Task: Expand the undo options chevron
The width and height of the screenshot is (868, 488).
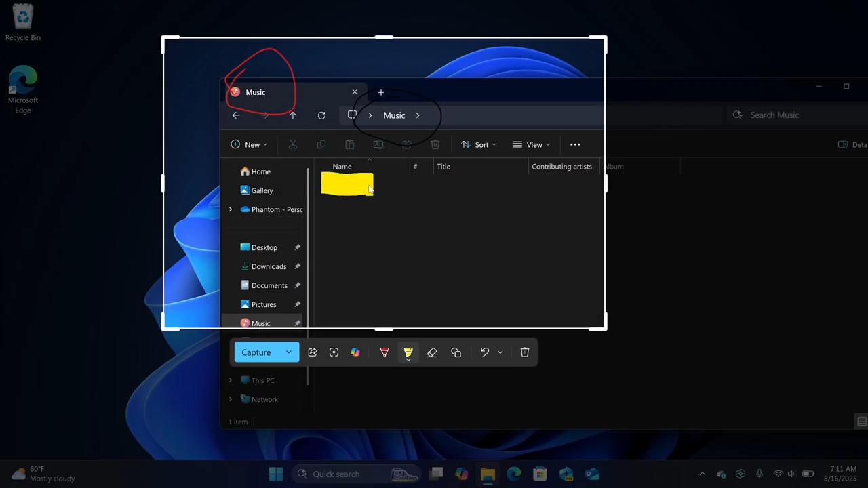Action: pos(500,352)
